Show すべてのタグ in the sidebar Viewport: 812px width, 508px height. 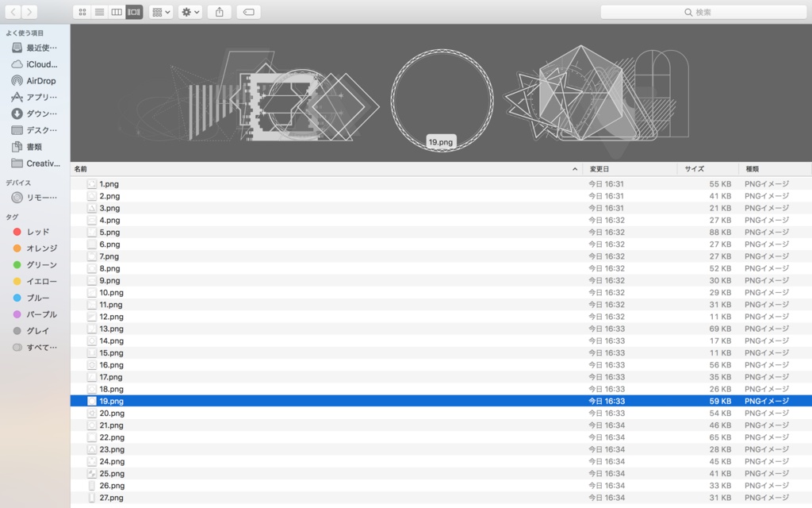click(35, 348)
